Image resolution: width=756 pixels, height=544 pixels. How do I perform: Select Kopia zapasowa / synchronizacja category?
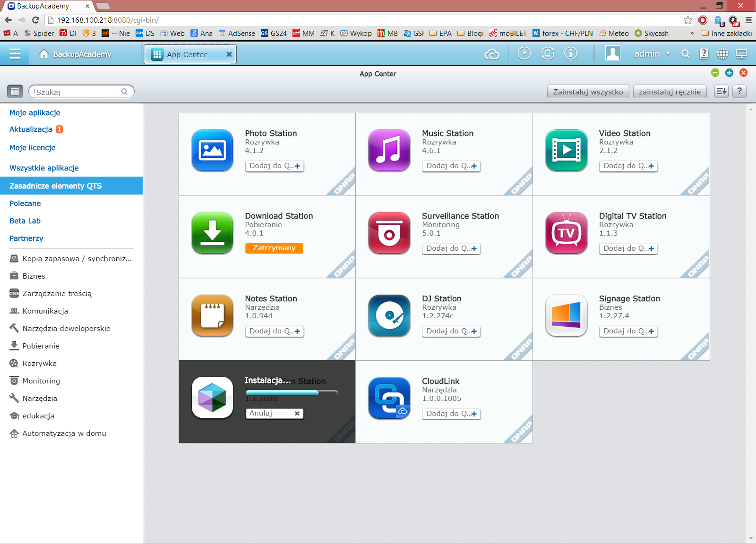(71, 259)
